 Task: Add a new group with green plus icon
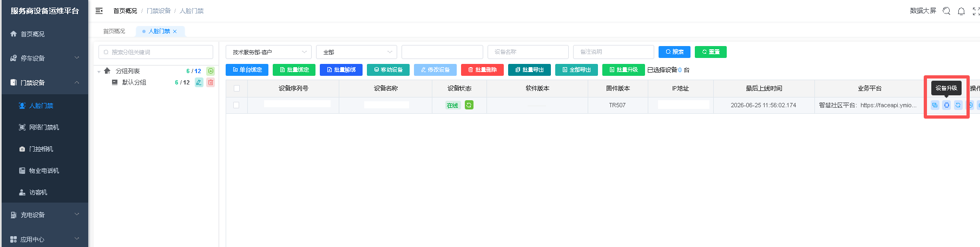(211, 71)
